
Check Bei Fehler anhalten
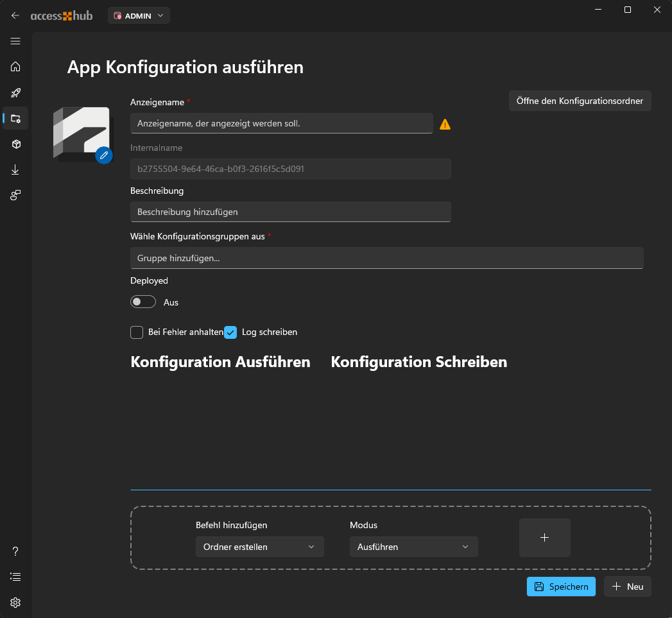pyautogui.click(x=137, y=332)
